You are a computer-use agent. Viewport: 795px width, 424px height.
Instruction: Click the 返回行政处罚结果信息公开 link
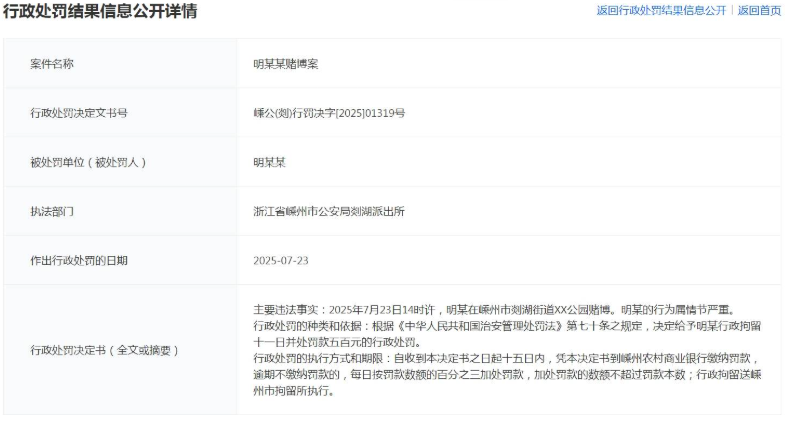[x=661, y=11]
